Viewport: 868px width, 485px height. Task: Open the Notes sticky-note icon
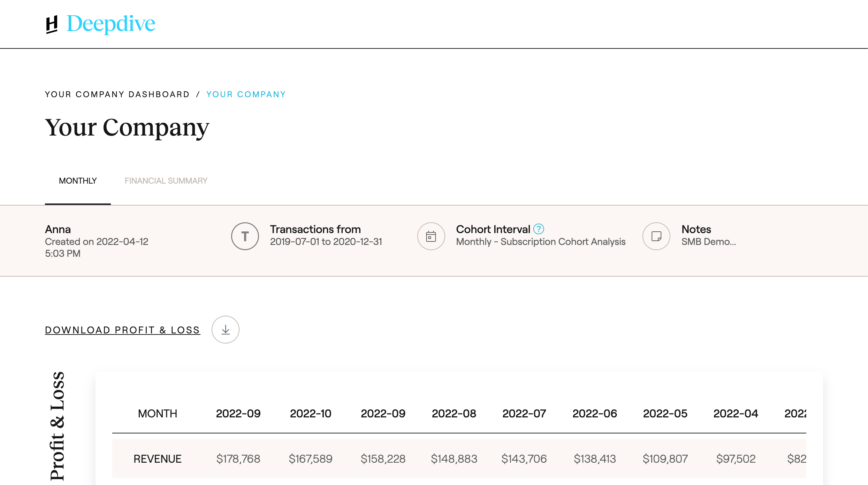(x=656, y=236)
